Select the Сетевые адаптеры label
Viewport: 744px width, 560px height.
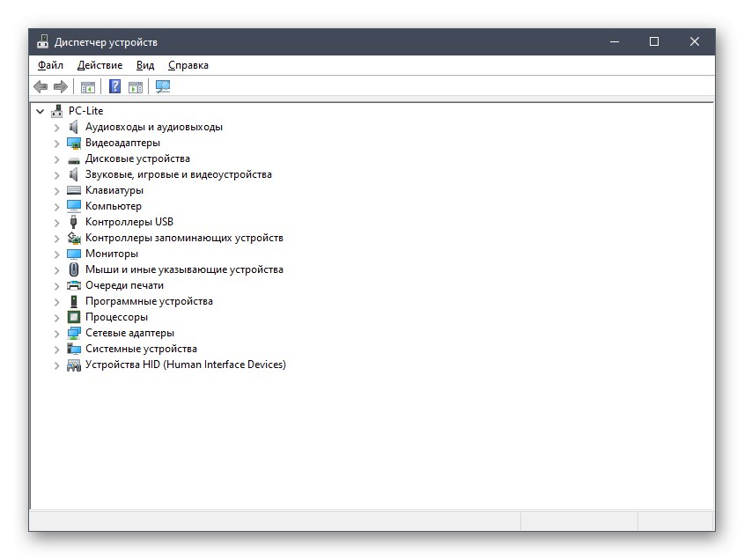click(129, 333)
